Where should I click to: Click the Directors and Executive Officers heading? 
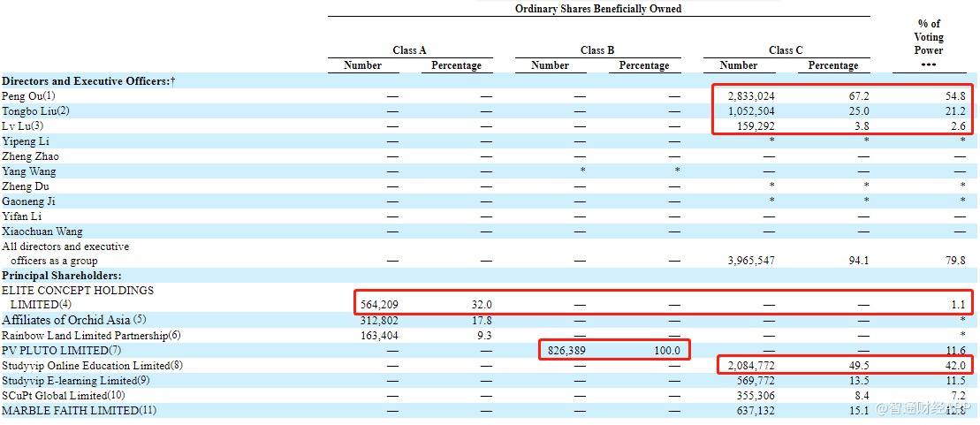click(87, 80)
